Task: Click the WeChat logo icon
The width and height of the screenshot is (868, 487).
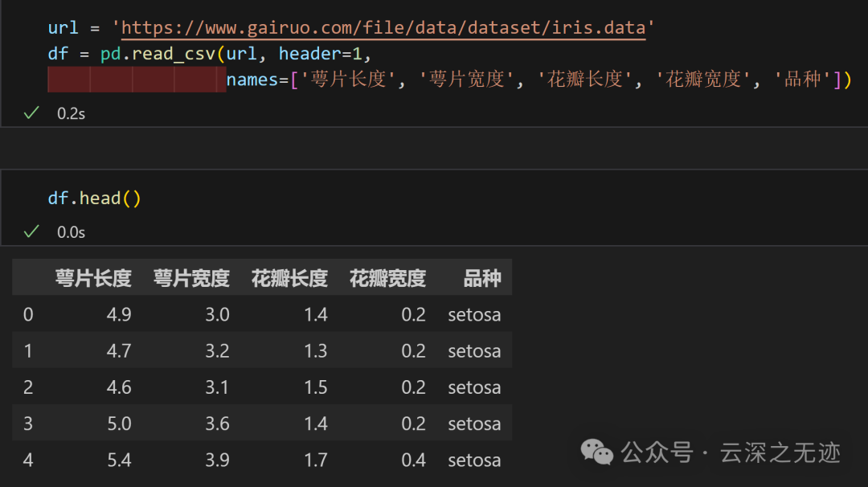Action: point(597,452)
